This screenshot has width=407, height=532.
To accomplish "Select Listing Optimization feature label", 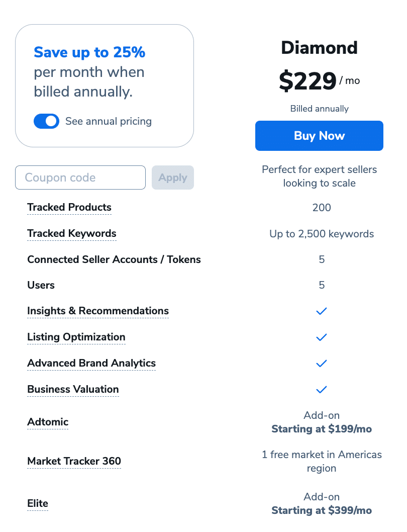I will [76, 337].
